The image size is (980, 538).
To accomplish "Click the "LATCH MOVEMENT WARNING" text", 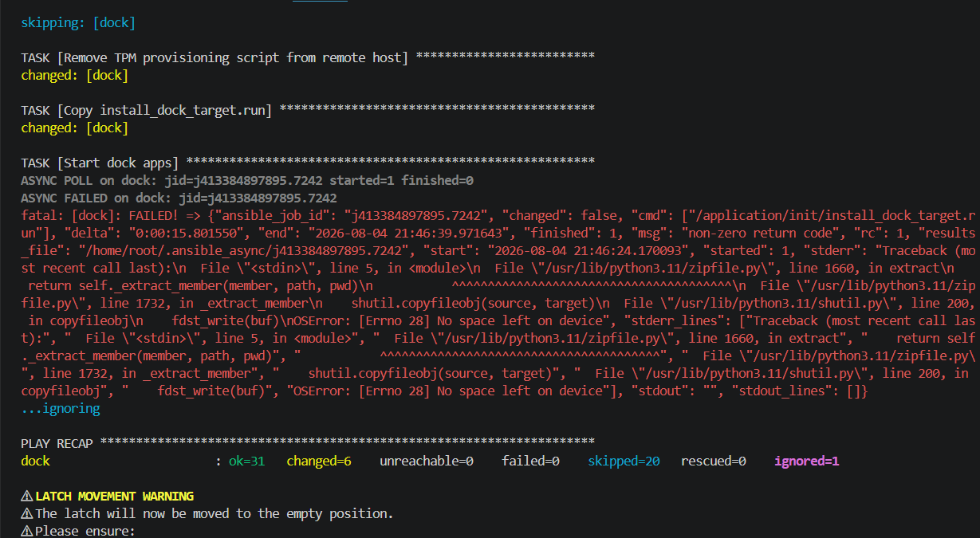I will [114, 496].
